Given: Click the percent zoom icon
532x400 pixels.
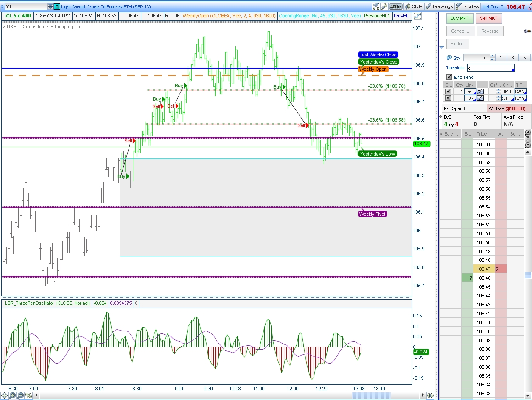Looking at the screenshot, I should click(28, 396).
